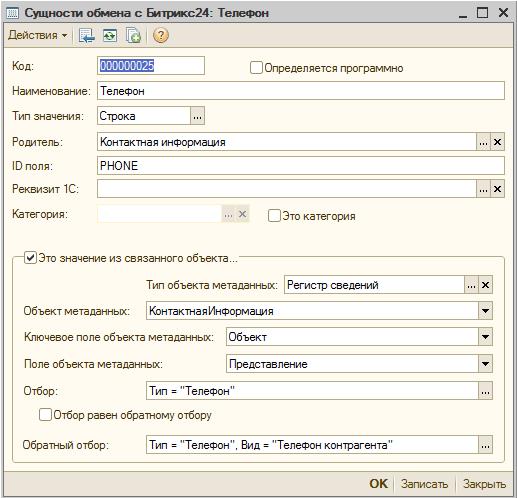This screenshot has height=498, width=517.
Task: Clear the Родитель field with X
Action: click(497, 142)
